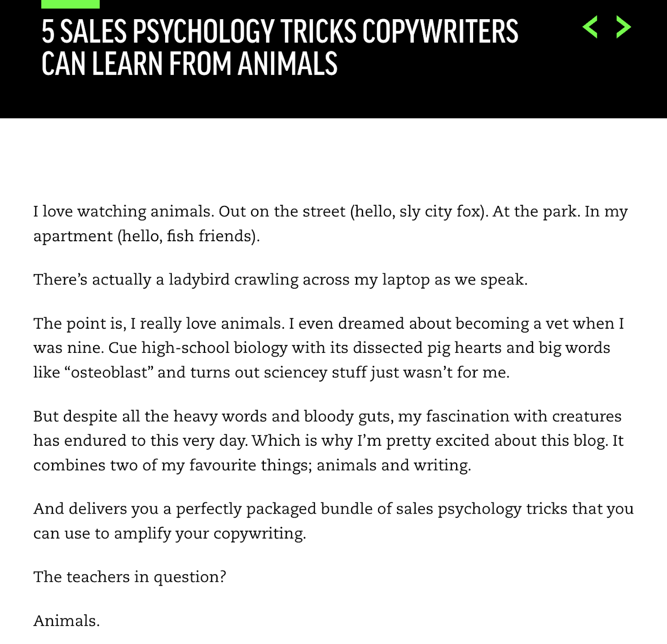Click the "CAN LEARN FROM ANIMALS" headline line
The height and width of the screenshot is (644, 667).
pos(189,64)
